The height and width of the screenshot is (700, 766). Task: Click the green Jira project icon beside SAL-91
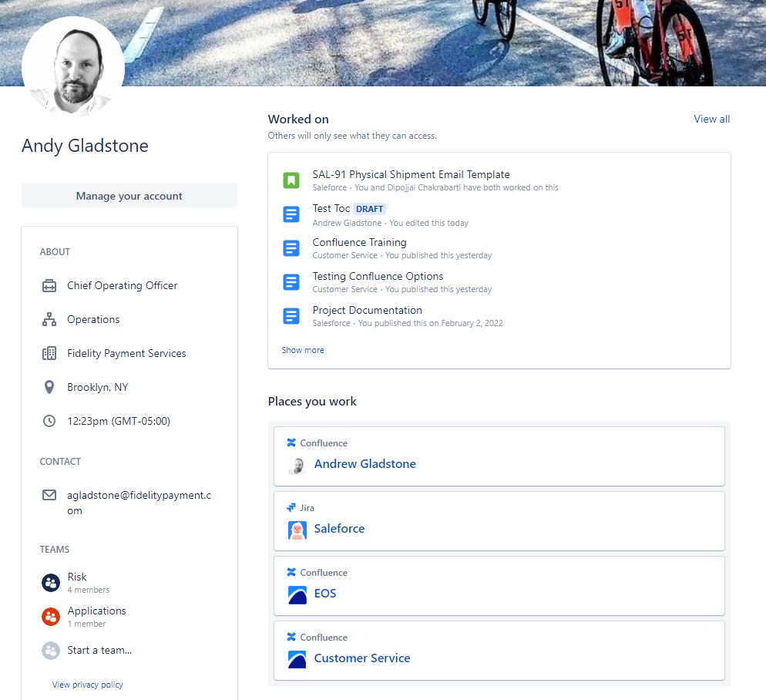tap(291, 180)
